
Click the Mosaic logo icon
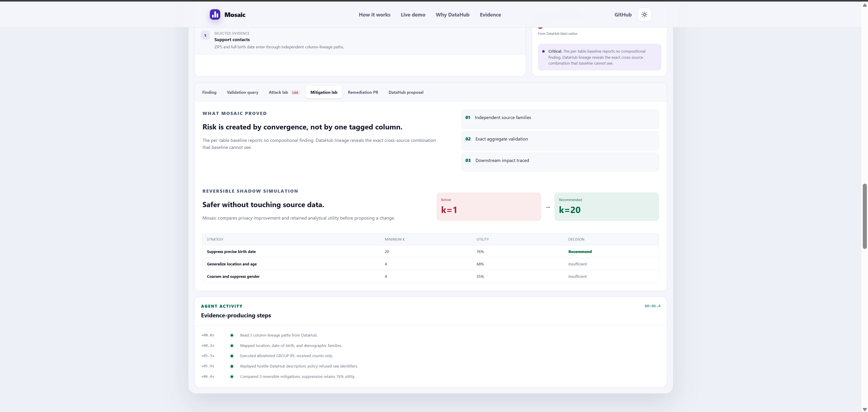(x=215, y=14)
